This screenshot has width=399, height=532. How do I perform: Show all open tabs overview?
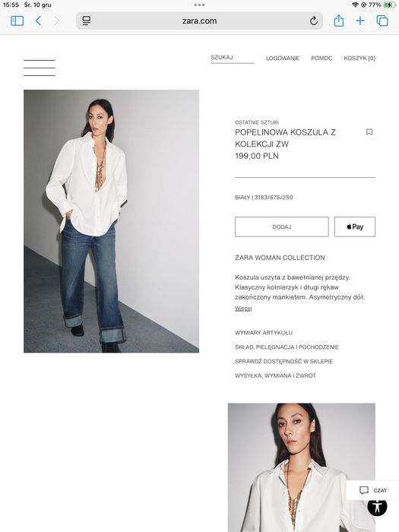pyautogui.click(x=382, y=21)
